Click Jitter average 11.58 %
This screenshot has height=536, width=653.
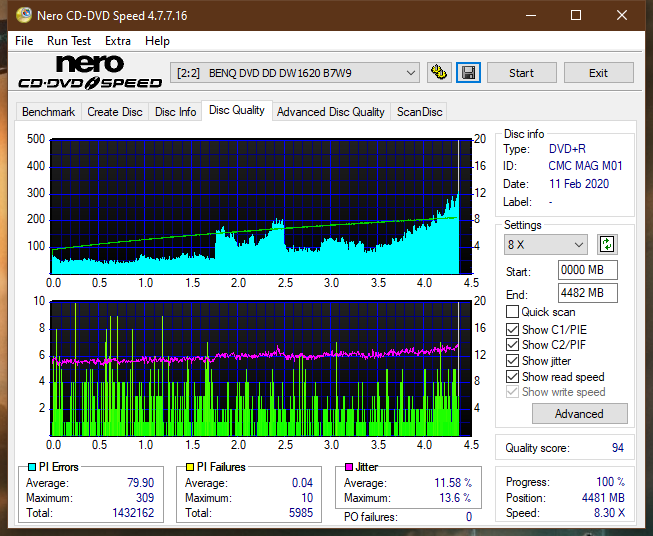coord(453,483)
